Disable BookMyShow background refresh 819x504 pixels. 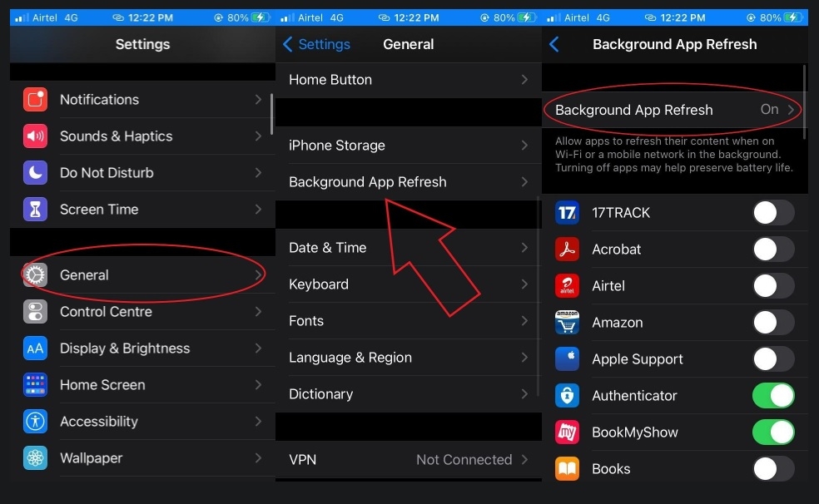click(x=773, y=432)
